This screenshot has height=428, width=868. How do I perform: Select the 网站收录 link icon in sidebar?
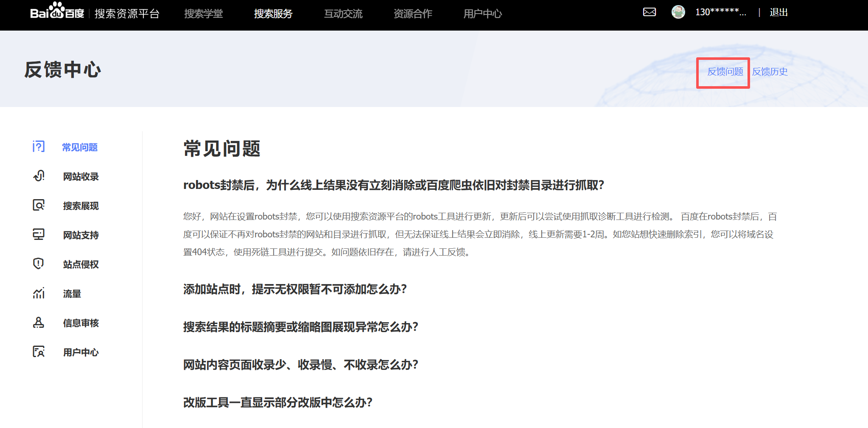click(x=38, y=176)
